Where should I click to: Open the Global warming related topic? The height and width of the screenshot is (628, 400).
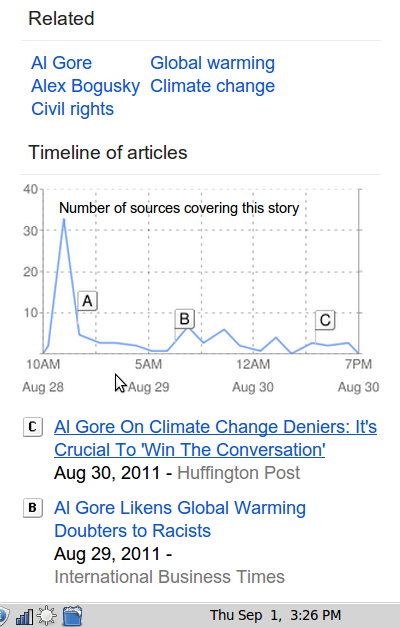coord(213,63)
